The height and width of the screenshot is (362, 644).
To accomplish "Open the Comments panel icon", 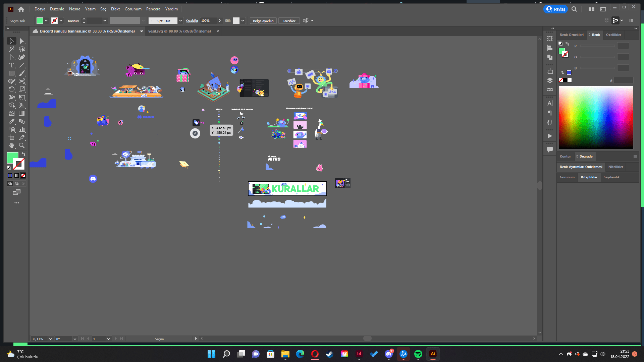I will click(550, 149).
